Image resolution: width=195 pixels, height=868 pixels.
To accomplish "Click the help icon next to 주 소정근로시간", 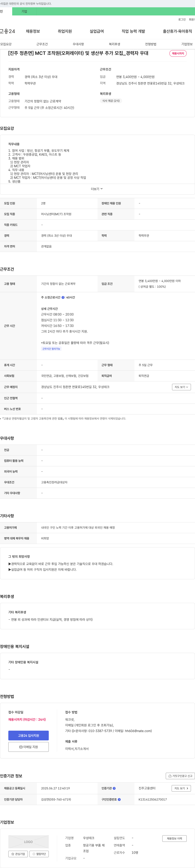I will tap(63, 297).
